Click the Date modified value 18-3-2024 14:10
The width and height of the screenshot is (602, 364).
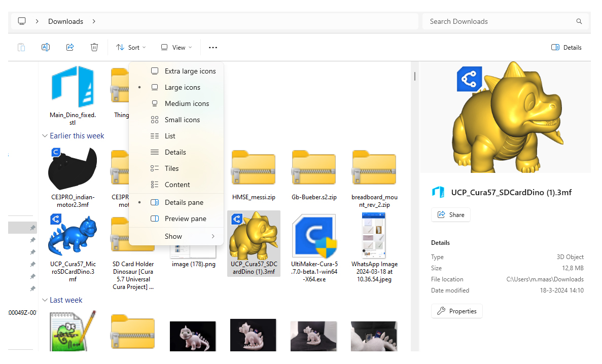[x=562, y=290]
